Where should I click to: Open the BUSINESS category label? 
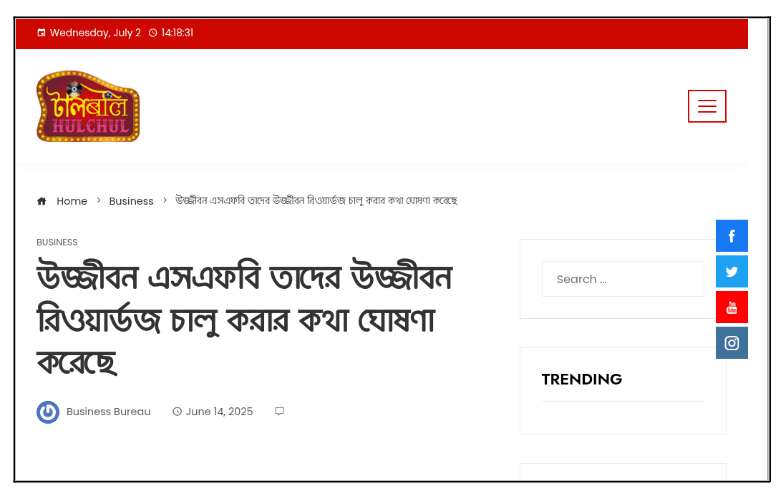click(57, 242)
